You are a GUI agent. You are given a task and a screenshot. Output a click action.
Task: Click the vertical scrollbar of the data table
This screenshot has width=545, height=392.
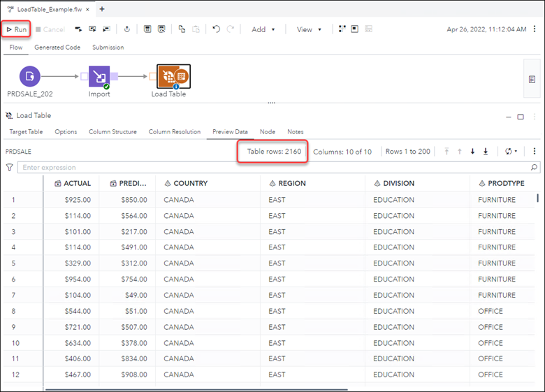point(537,198)
